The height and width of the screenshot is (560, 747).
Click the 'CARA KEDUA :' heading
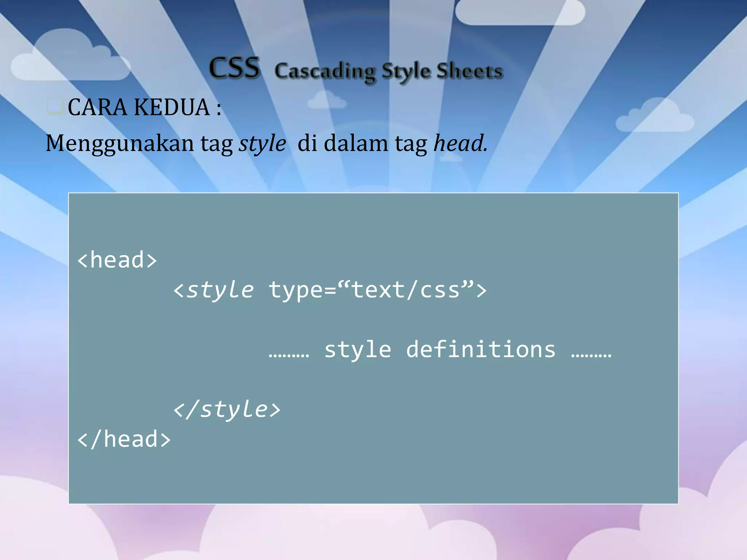[x=144, y=107]
